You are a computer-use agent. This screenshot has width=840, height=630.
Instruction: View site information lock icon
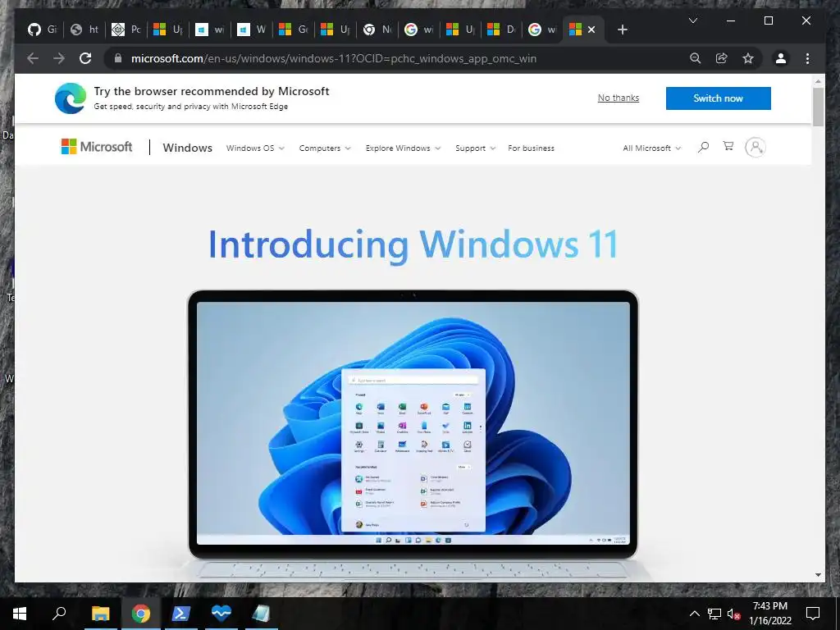[x=118, y=58]
